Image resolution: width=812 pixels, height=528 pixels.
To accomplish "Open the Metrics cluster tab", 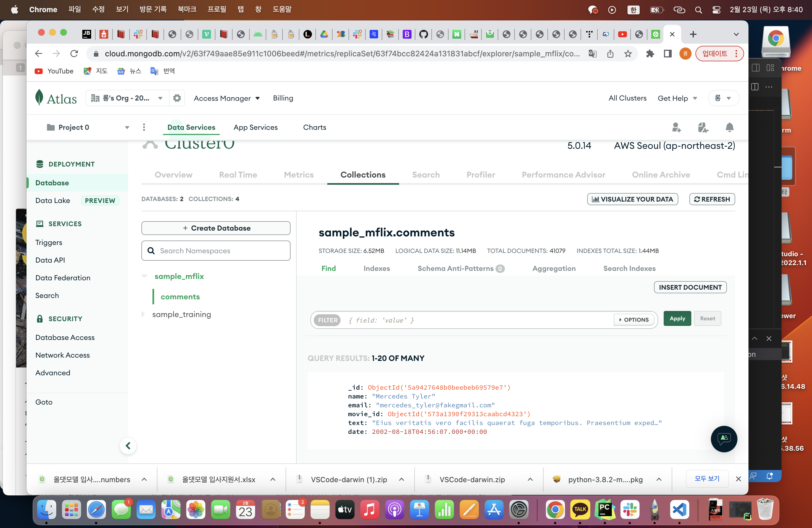I will pyautogui.click(x=299, y=175).
